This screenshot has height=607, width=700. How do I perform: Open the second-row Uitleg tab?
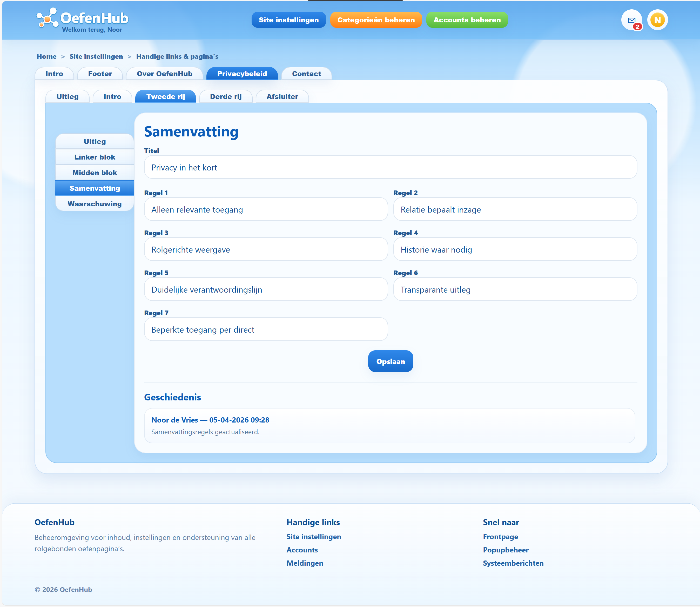tap(67, 97)
